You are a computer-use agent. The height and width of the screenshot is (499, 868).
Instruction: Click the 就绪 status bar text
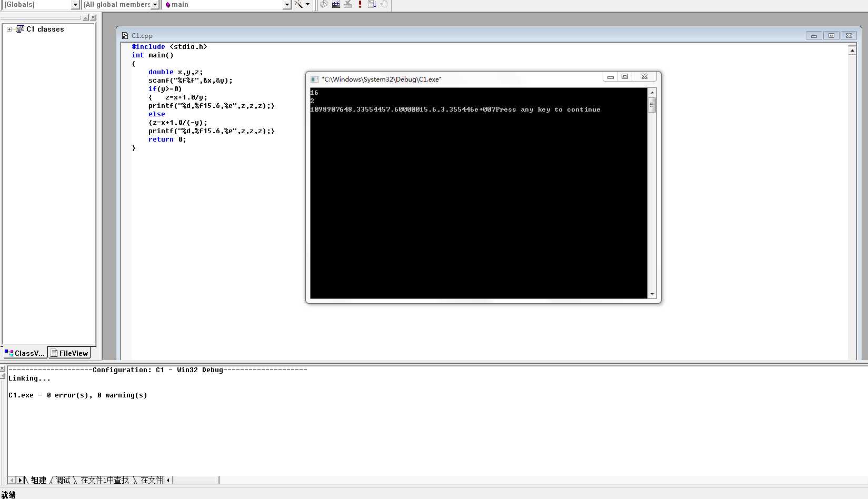[x=8, y=494]
